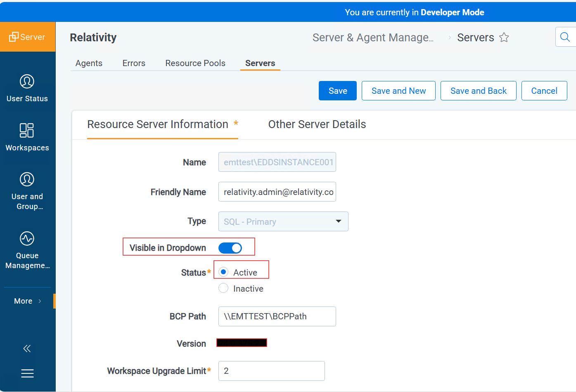
Task: Open the Workspaces sidebar icon
Action: [x=27, y=130]
